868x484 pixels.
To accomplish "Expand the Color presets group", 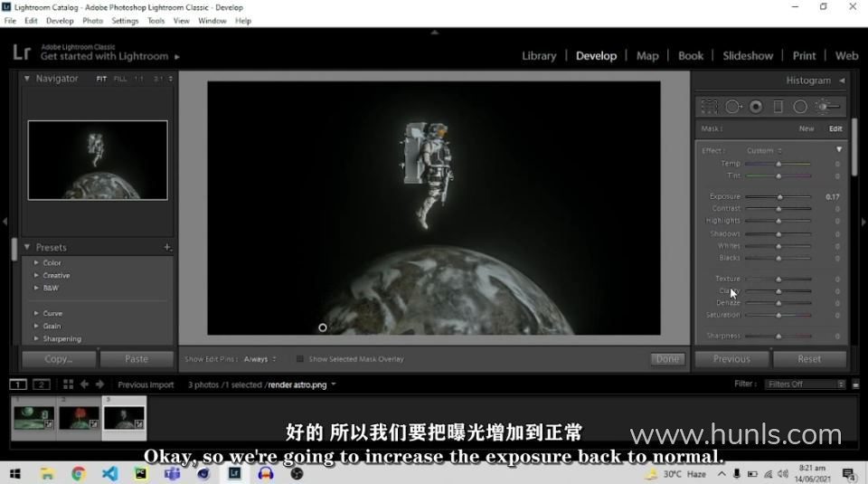I will coord(36,262).
